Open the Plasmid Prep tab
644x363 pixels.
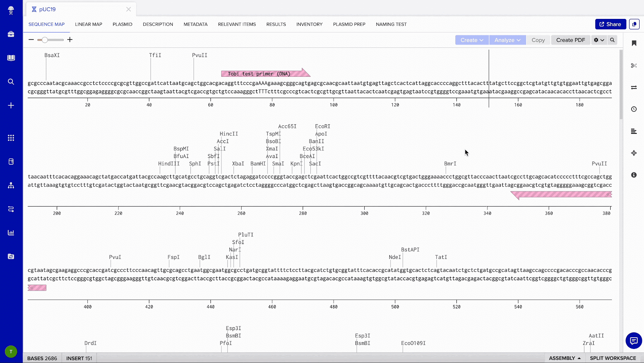pos(349,24)
